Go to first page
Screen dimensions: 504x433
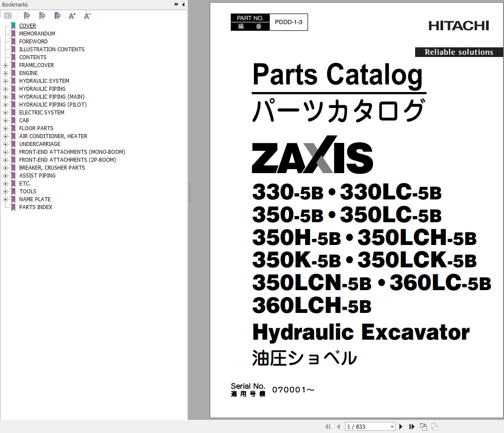pyautogui.click(x=328, y=426)
